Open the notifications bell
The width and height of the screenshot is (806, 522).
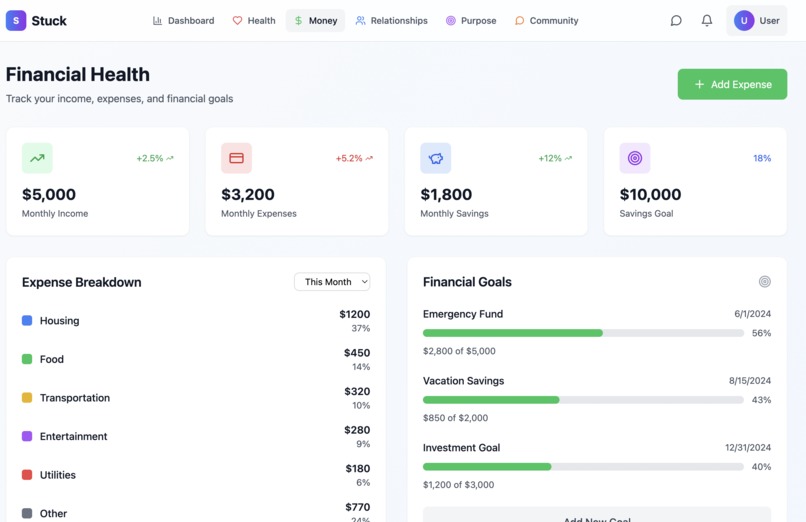click(x=707, y=21)
